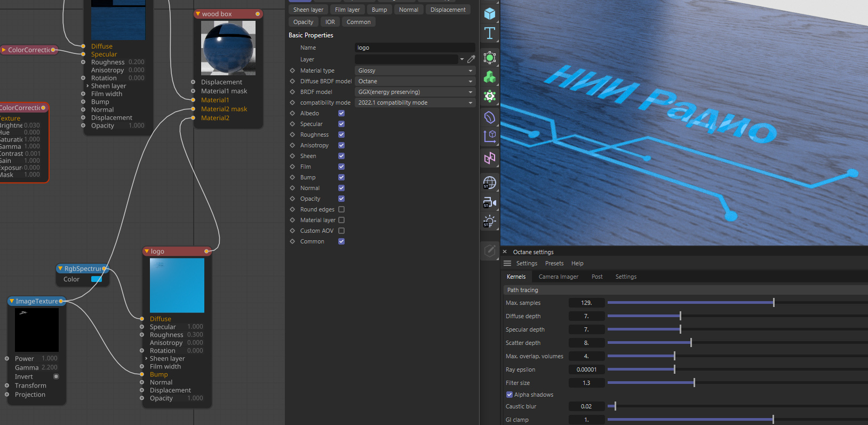Enable the Material layer checkbox
This screenshot has height=425, width=868.
341,220
